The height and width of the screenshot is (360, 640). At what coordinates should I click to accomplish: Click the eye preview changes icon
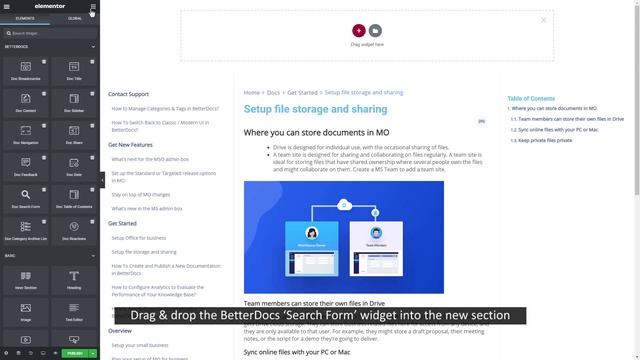(55, 353)
